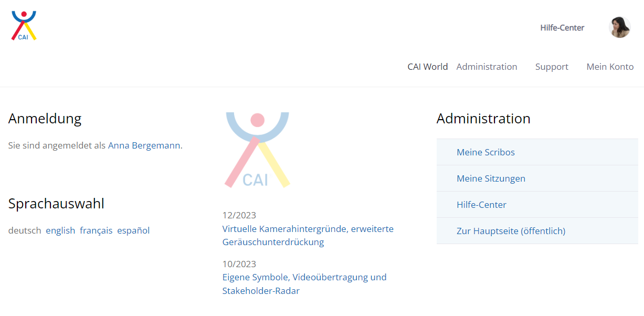The width and height of the screenshot is (644, 316).
Task: Click the 10/2023 date text
Action: tap(239, 264)
